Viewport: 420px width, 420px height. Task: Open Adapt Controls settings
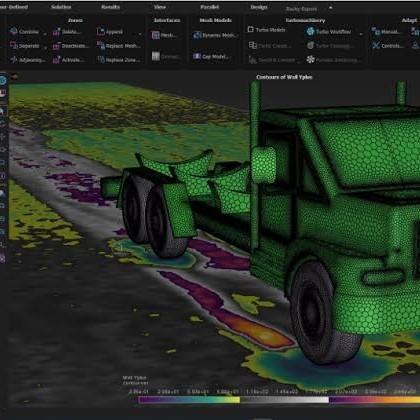[388, 46]
